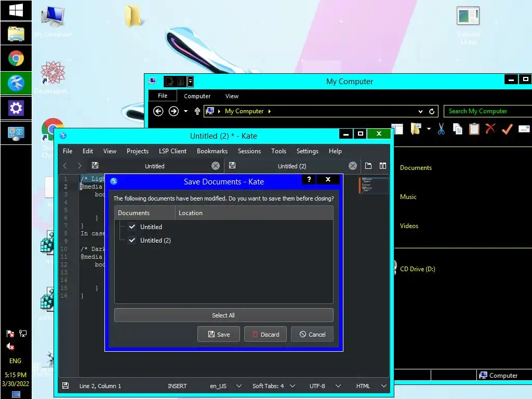Click the Paste clipboard icon in My Computer
The height and width of the screenshot is (399, 532).
pos(474,129)
